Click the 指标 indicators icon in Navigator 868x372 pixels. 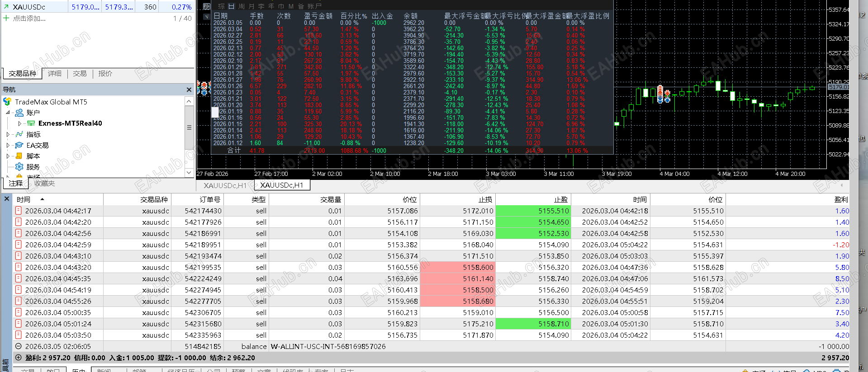[x=19, y=134]
